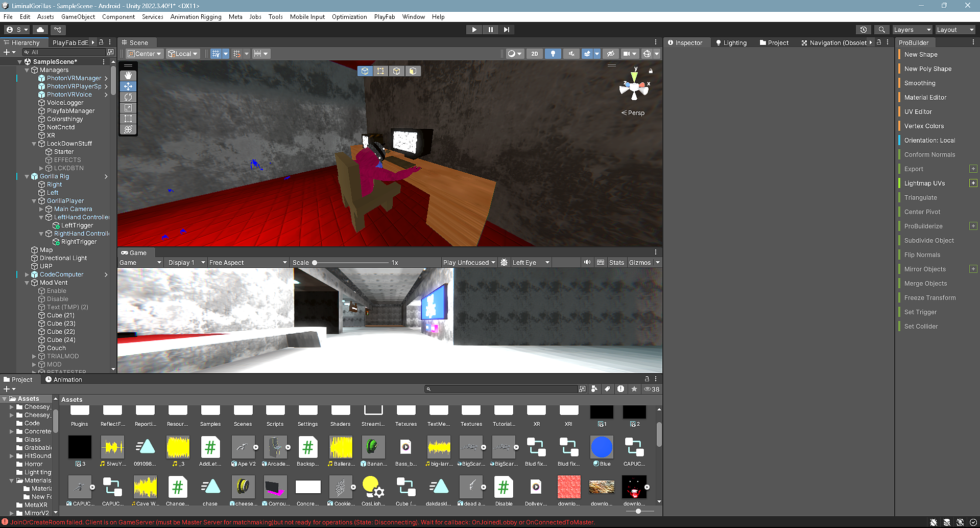Select ProBuilder object selection mode
The width and height of the screenshot is (980, 528).
point(365,71)
